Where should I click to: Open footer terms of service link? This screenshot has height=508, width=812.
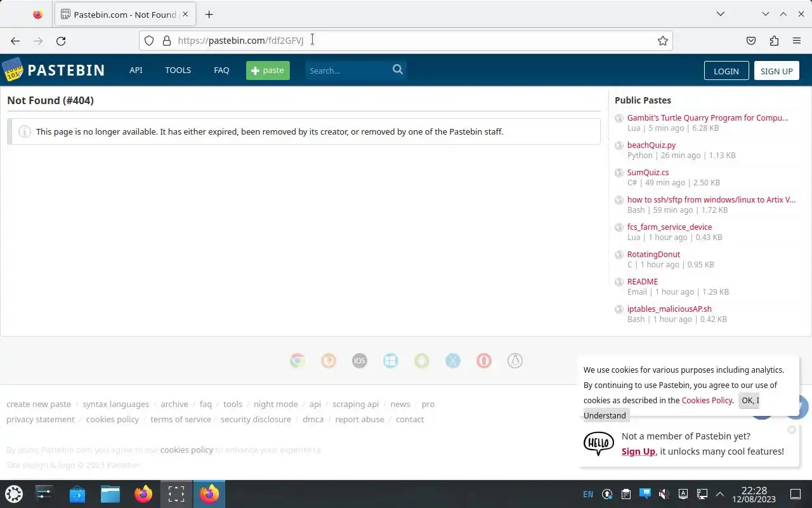point(181,419)
